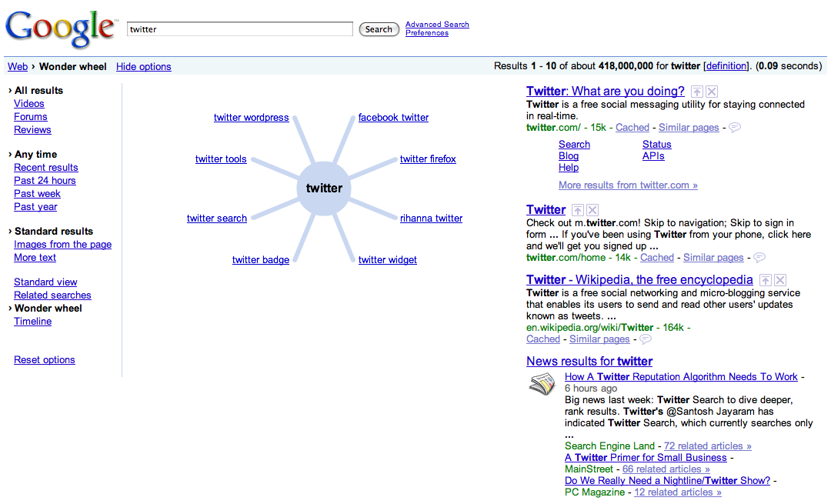Open "twitter firefox" wonder wheel spoke
This screenshot has height=504, width=831.
pyautogui.click(x=428, y=159)
